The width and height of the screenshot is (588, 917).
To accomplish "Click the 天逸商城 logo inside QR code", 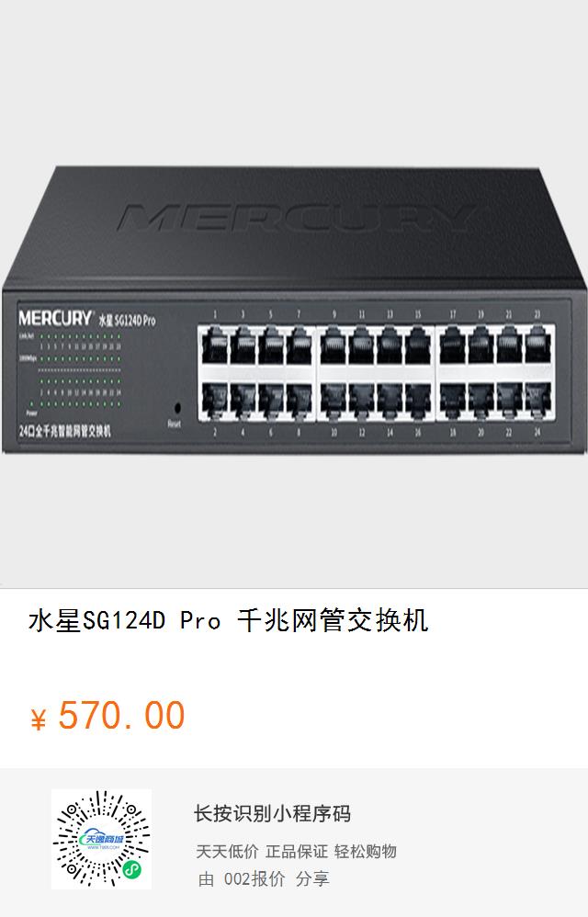I will point(101,840).
